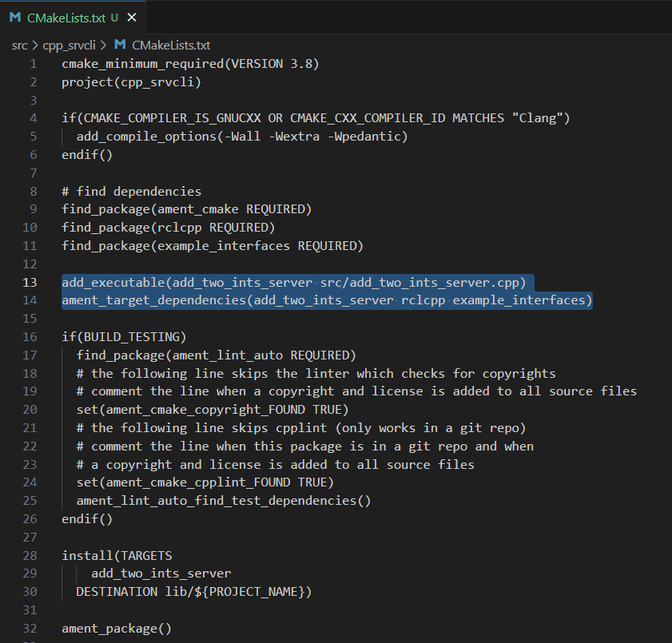Click line number 13 in the gutter
The image size is (672, 643).
[x=30, y=283]
